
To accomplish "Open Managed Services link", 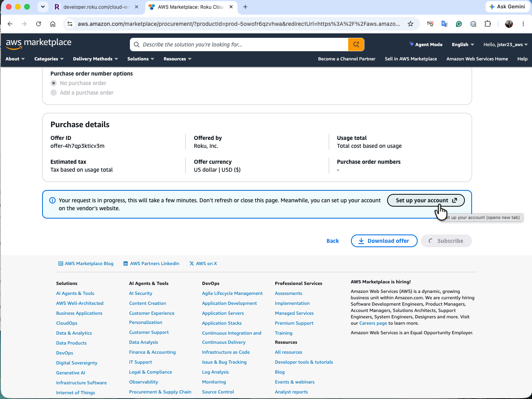I will click(294, 313).
